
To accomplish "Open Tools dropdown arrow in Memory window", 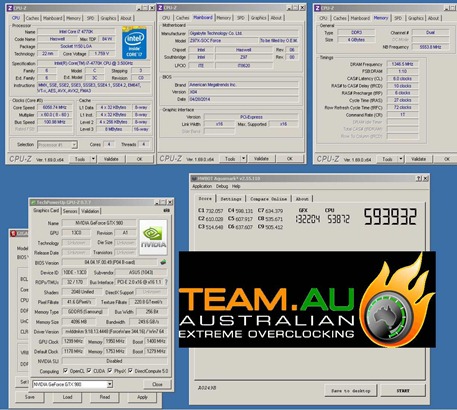I will (x=401, y=159).
